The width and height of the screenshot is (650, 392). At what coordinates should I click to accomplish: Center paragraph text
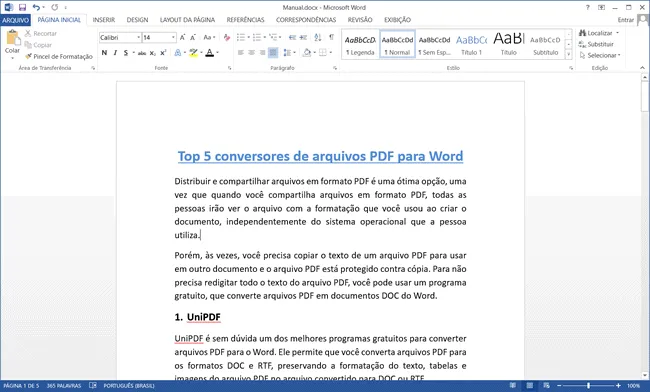(252, 53)
